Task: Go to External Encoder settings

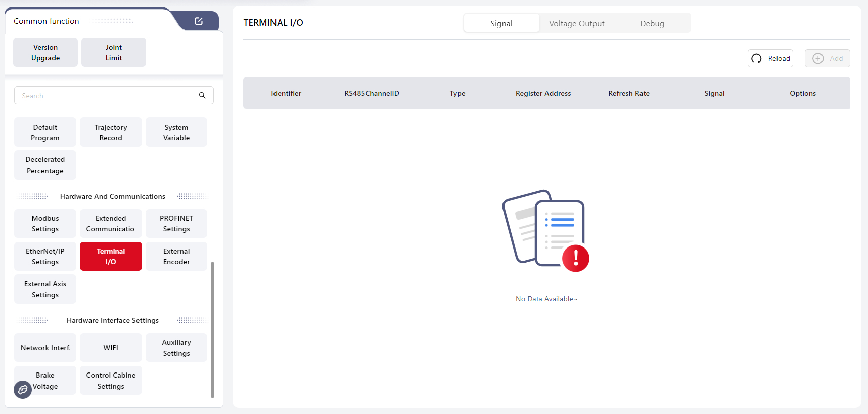Action: click(x=176, y=256)
